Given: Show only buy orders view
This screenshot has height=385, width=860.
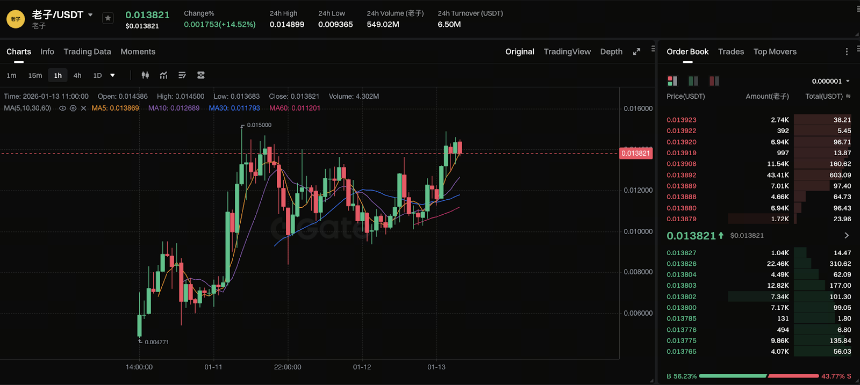Looking at the screenshot, I should point(693,81).
